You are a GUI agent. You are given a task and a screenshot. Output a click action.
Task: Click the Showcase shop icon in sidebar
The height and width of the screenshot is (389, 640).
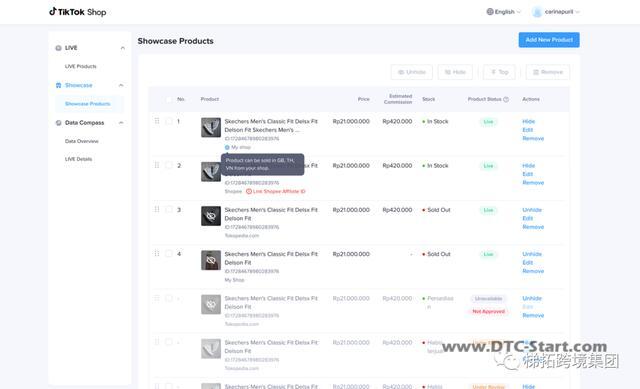58,85
